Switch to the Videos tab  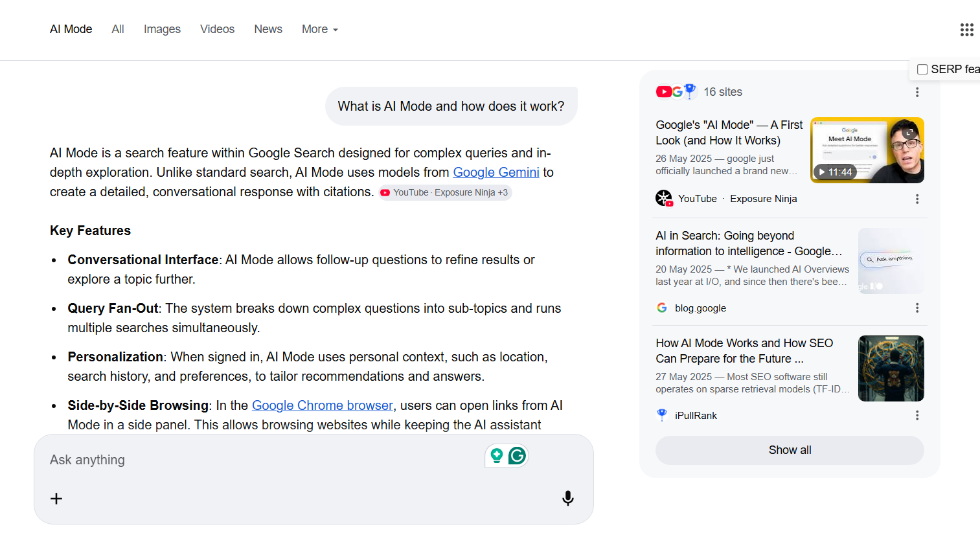pyautogui.click(x=217, y=29)
